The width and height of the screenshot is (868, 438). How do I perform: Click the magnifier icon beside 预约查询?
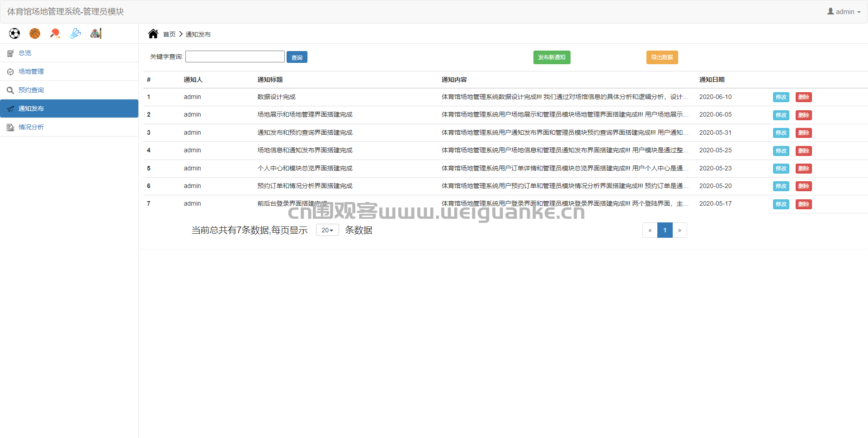click(10, 90)
